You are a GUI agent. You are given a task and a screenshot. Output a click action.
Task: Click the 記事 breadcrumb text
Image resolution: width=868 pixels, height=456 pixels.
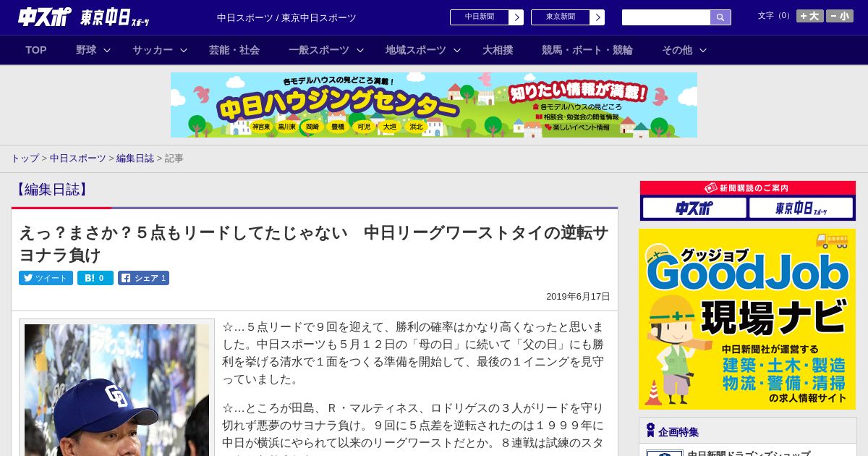tap(174, 158)
